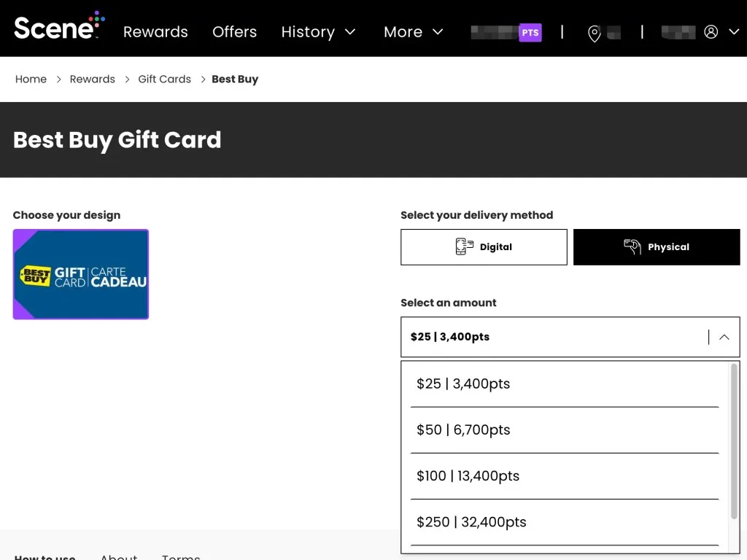747x560 pixels.
Task: Choose Digital delivery method
Action: click(x=484, y=247)
